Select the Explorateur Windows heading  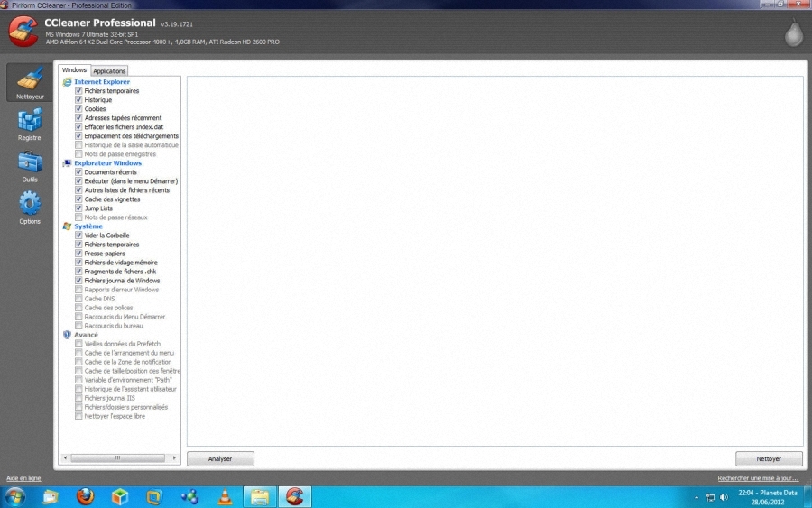(x=107, y=163)
